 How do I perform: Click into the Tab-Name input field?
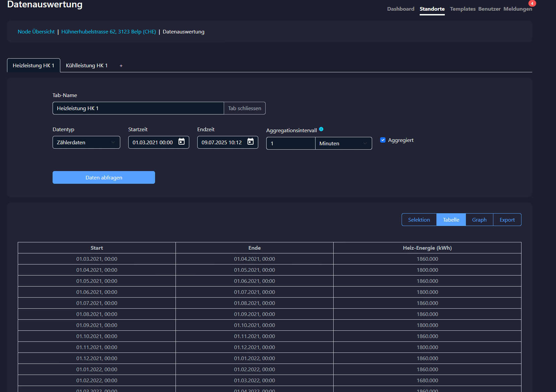click(138, 108)
